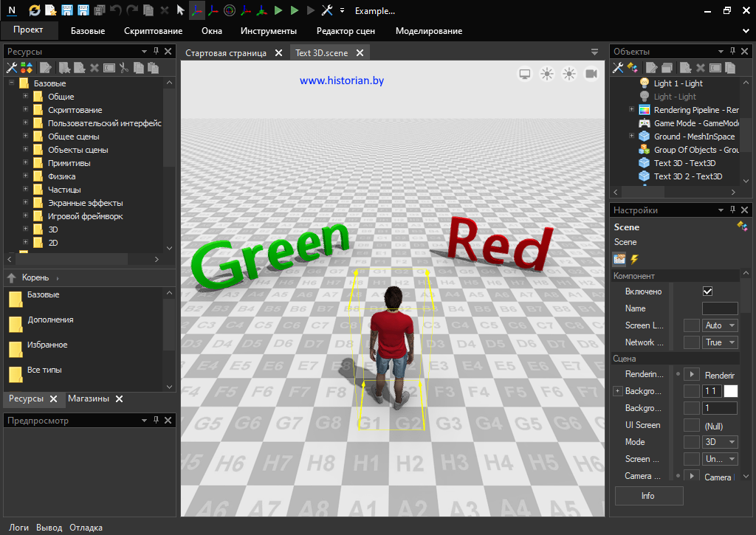Switch to the Стартовая страница tab

coord(226,53)
